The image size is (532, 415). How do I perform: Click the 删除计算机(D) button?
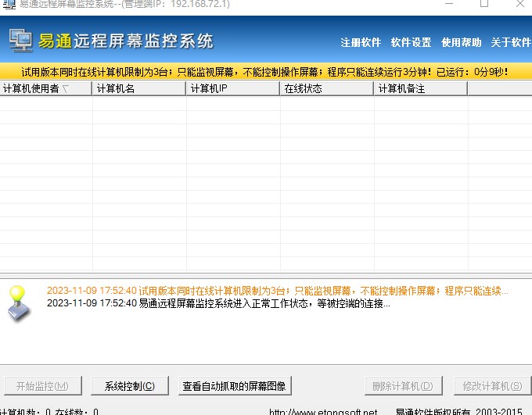click(402, 386)
